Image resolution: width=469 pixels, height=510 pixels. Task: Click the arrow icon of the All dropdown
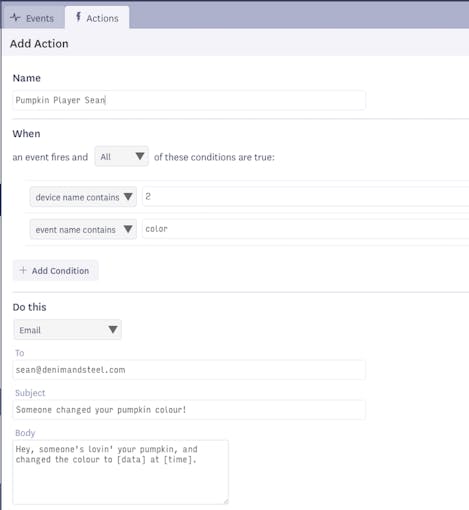140,156
